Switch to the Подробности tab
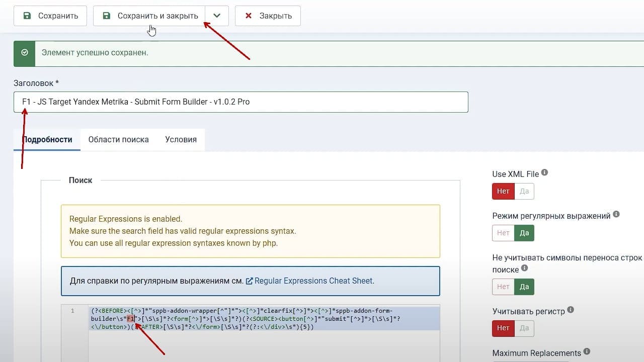The height and width of the screenshot is (362, 644). click(x=47, y=140)
